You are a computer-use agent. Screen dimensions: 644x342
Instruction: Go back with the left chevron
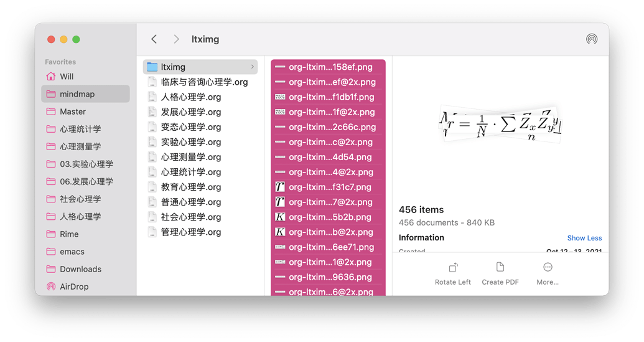coord(154,39)
